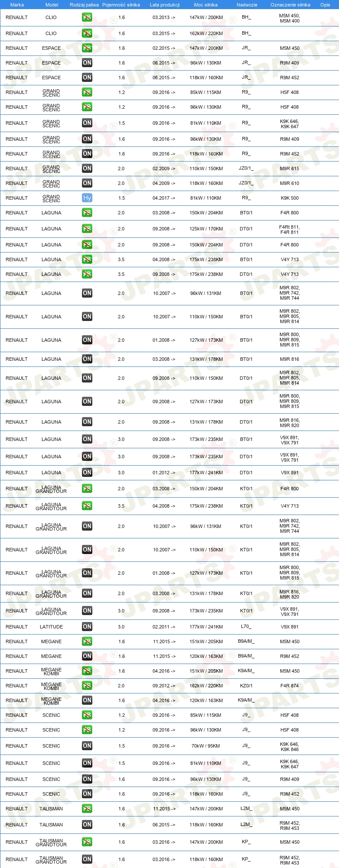The width and height of the screenshot is (339, 868).
Task: Click the petrol icon in the TALISMAN GRANDTOUR KP_ row
Action: click(87, 842)
